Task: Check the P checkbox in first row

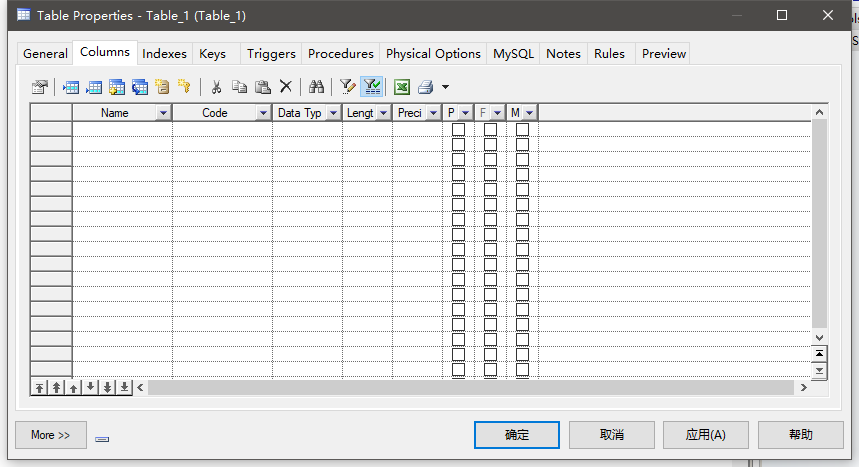Action: pos(459,129)
